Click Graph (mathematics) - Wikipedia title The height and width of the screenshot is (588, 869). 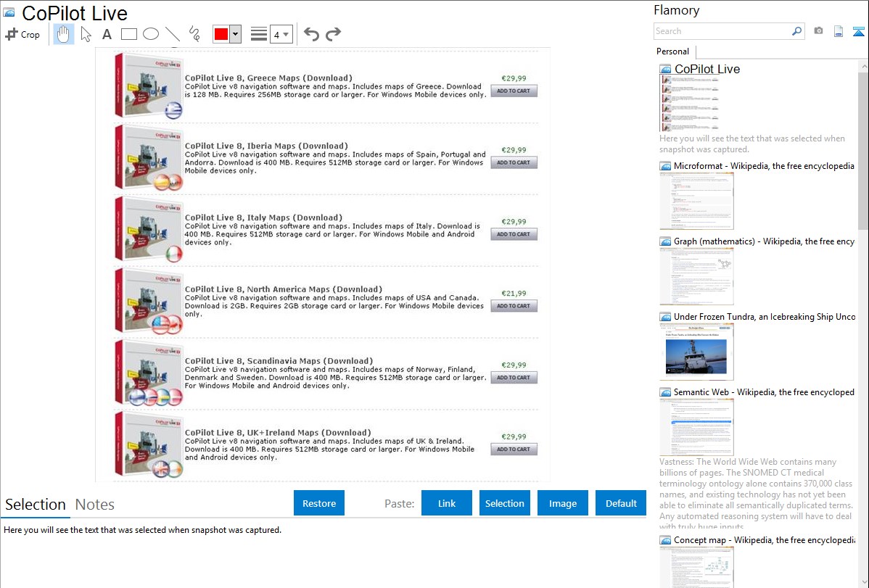764,241
